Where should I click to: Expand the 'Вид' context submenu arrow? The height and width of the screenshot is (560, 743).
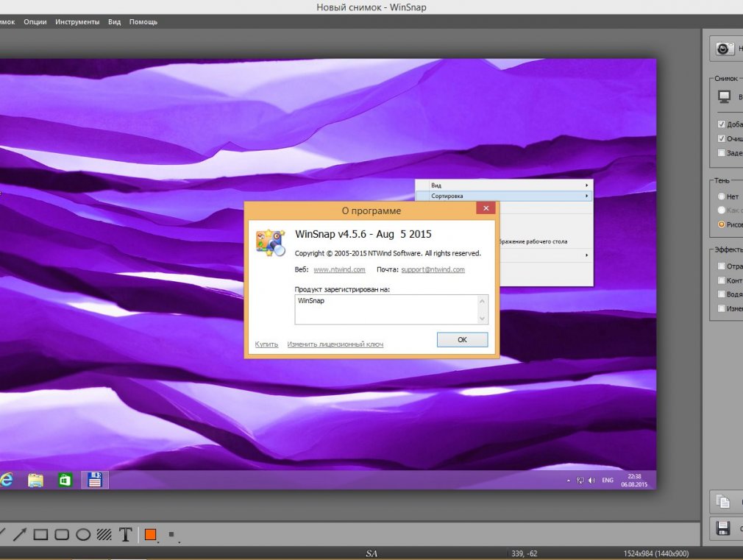point(586,185)
